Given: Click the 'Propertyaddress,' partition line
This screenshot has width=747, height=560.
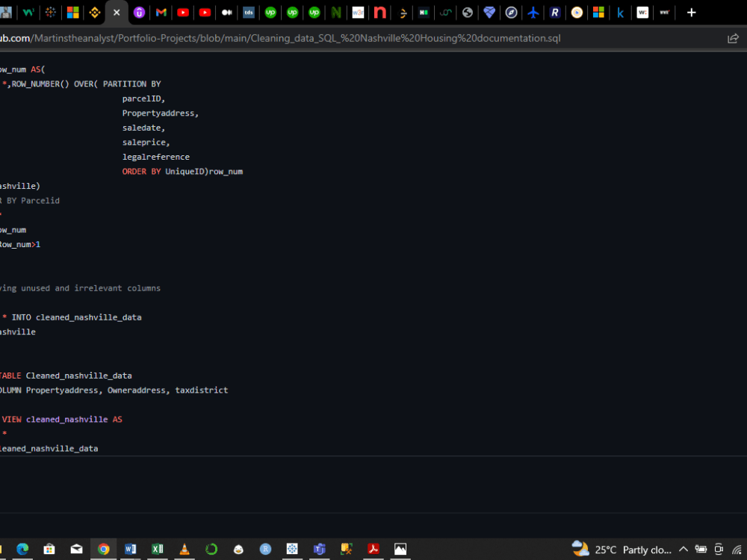Looking at the screenshot, I should pyautogui.click(x=160, y=113).
